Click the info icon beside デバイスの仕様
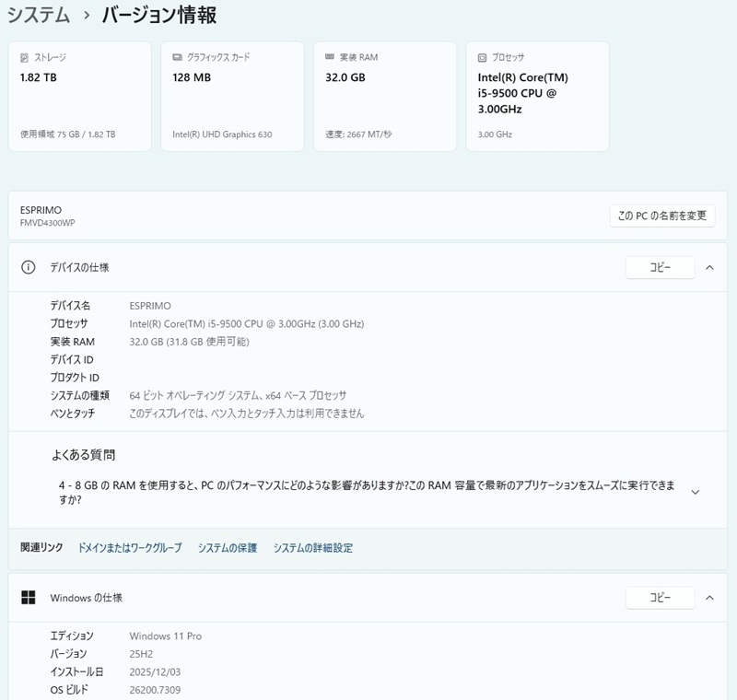This screenshot has width=737, height=700. point(29,267)
